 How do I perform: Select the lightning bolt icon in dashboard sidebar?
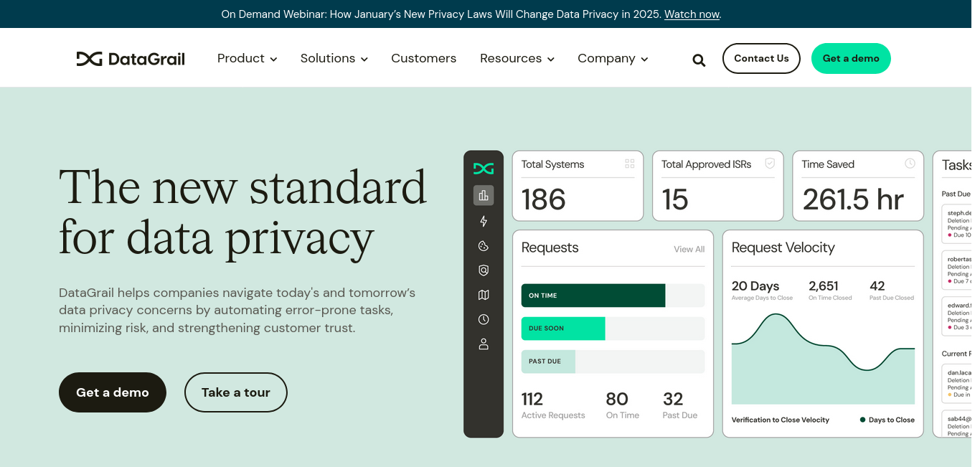pos(484,221)
